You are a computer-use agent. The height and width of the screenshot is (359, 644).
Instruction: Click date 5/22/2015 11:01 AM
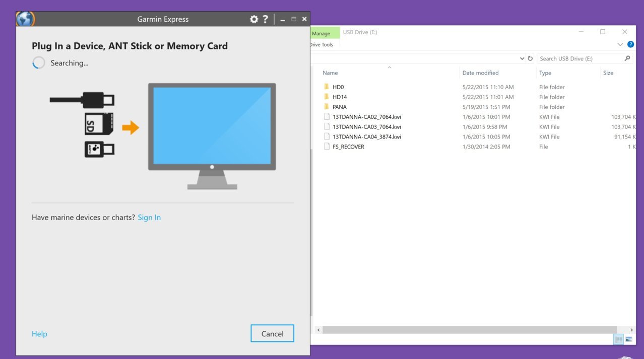coord(488,97)
